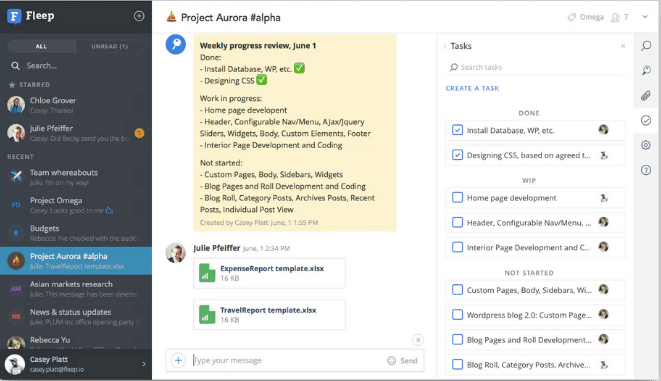Image resolution: width=661 pixels, height=381 pixels.
Task: Open search in conversation magnifier icon
Action: 646,46
